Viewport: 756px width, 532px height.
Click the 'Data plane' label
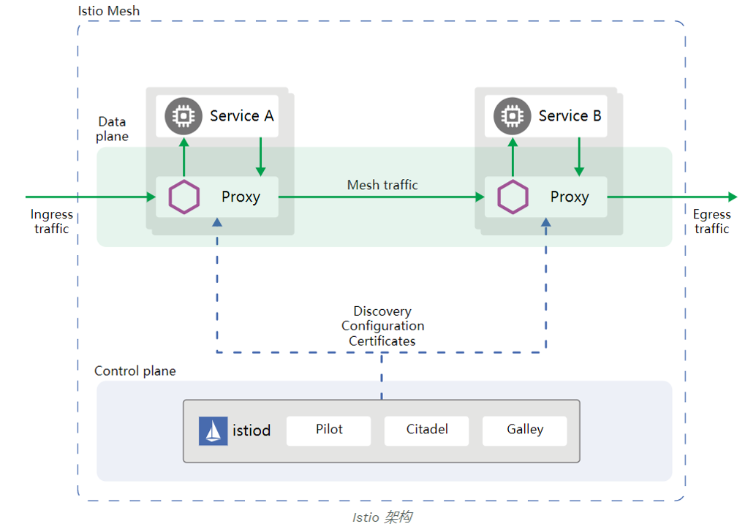pyautogui.click(x=113, y=129)
